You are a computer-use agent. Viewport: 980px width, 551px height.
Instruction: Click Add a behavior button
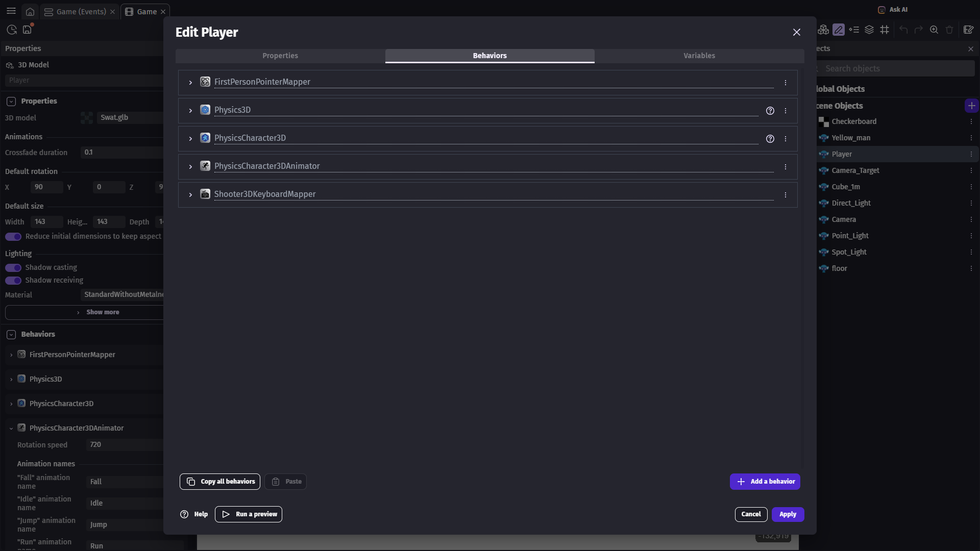765,482
